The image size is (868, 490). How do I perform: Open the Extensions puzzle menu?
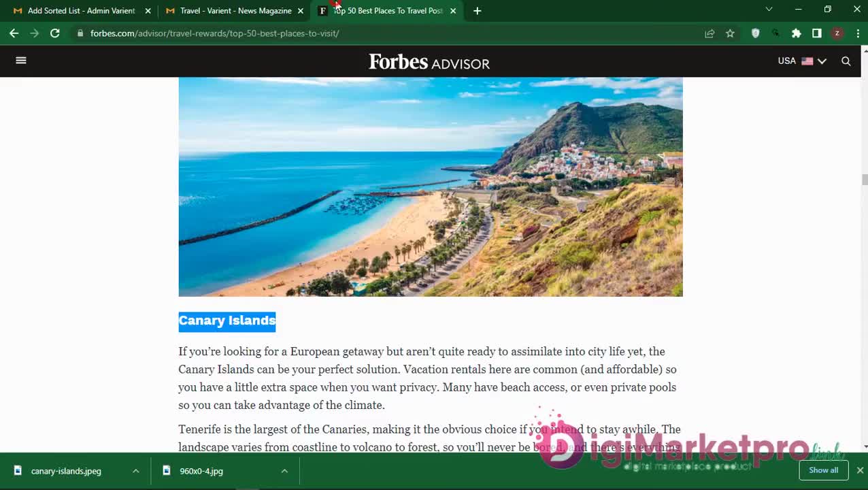796,33
